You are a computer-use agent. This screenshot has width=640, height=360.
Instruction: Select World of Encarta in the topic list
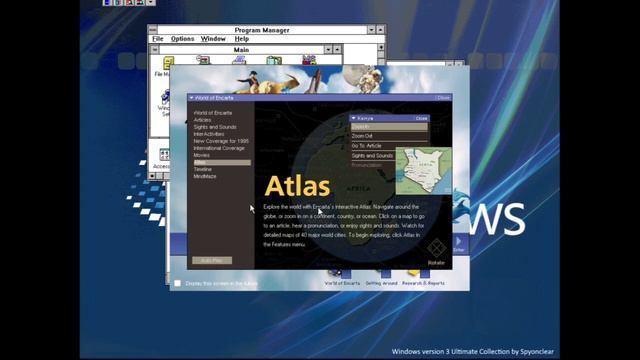click(213, 113)
